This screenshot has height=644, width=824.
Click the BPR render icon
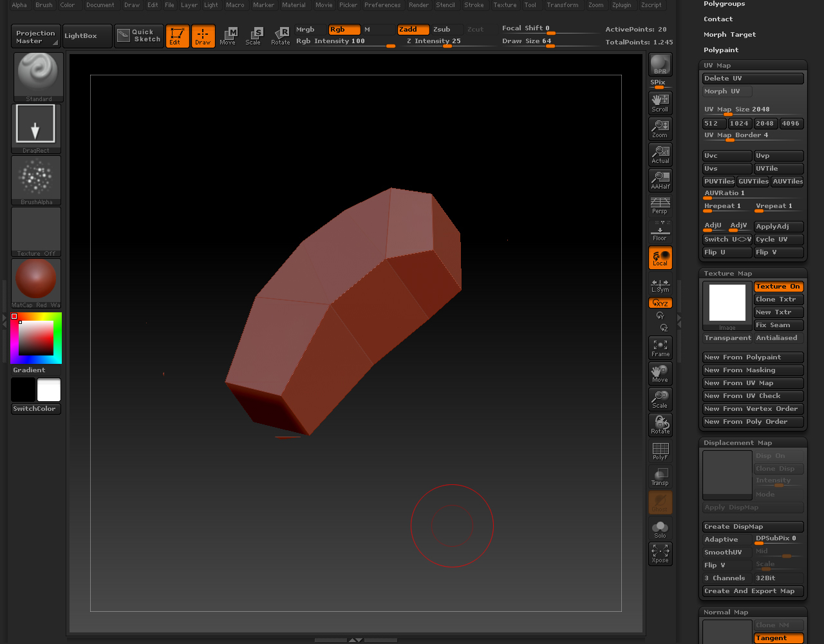point(660,64)
